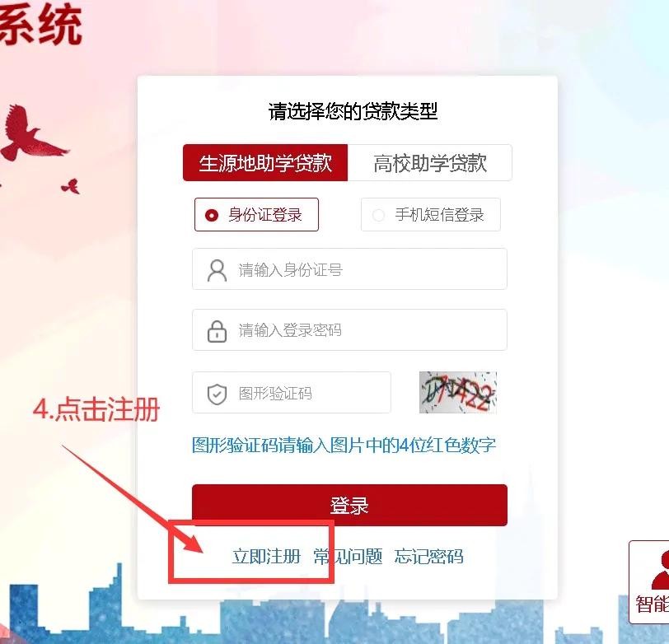Switch to 高校助学贷款 tab

[430, 163]
